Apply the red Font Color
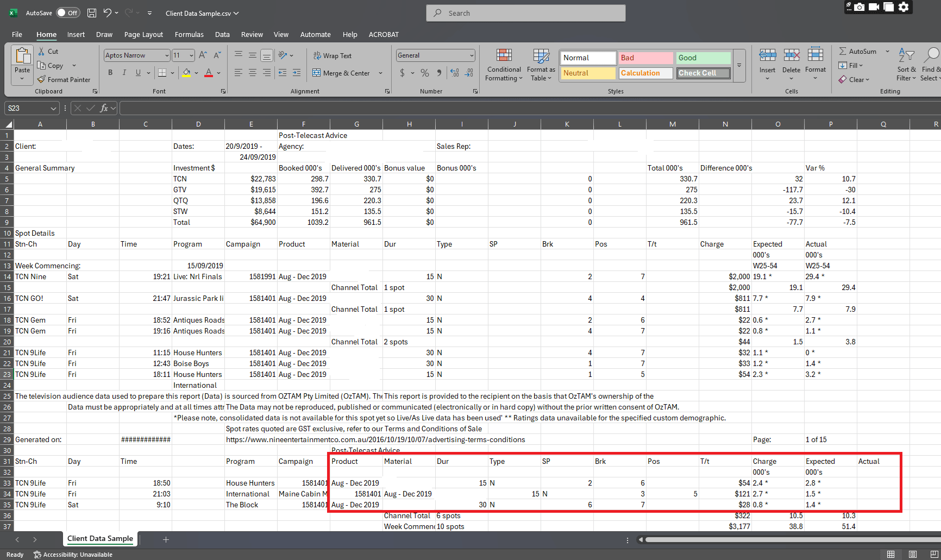The width and height of the screenshot is (941, 560). click(209, 72)
